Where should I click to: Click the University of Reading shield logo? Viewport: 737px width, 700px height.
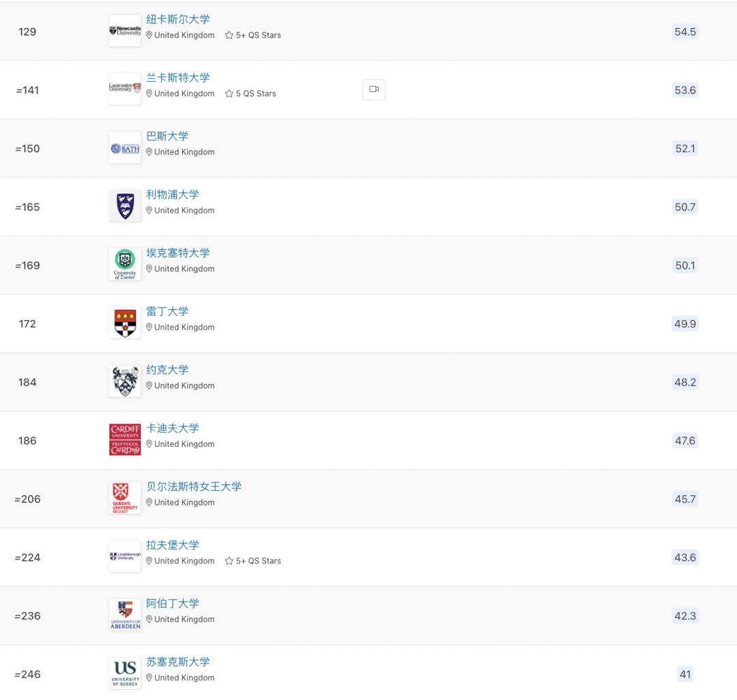[125, 323]
